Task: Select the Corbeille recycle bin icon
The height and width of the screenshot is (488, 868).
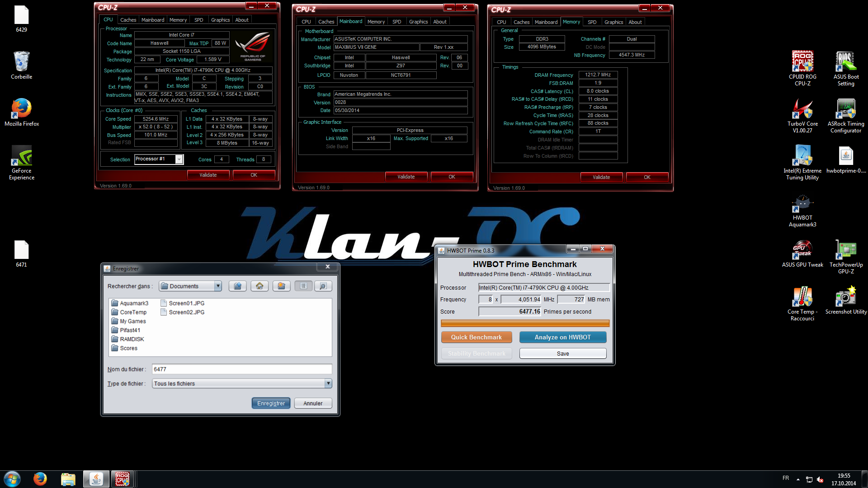Action: pos(21,66)
